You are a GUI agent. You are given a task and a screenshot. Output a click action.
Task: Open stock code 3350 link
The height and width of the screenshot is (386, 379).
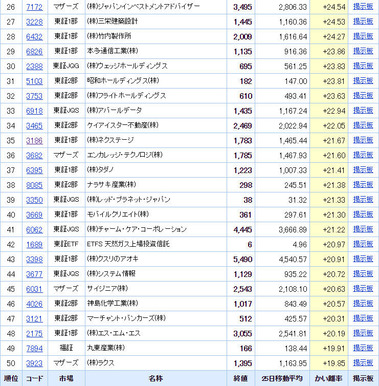(x=34, y=200)
